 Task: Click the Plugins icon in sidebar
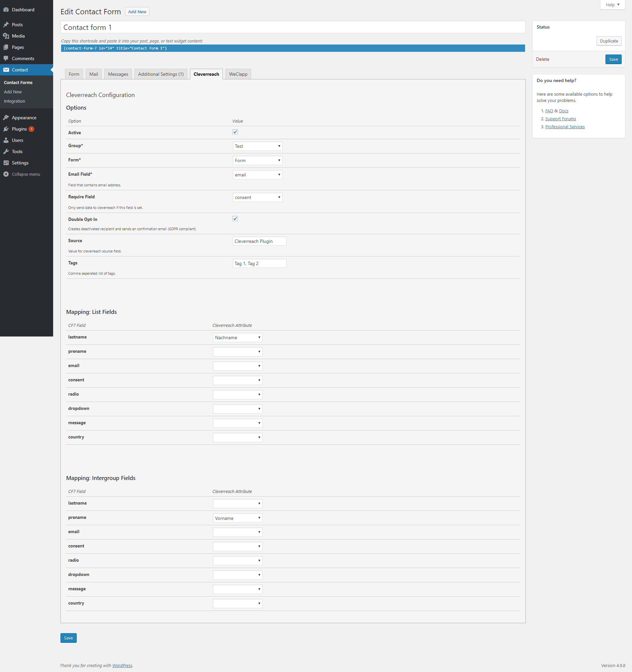point(6,129)
